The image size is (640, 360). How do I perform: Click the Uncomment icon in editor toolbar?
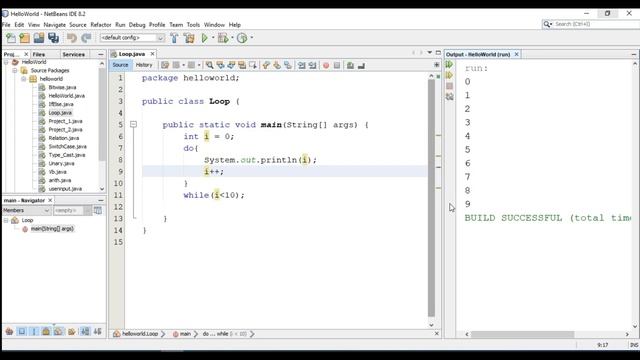[x=361, y=65]
